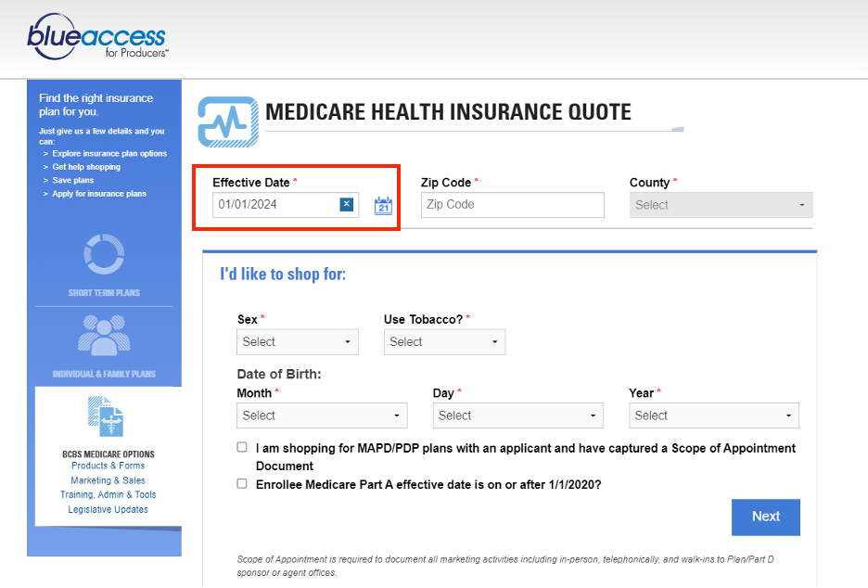The image size is (868, 588).
Task: Open the birth Month dropdown
Action: (322, 415)
